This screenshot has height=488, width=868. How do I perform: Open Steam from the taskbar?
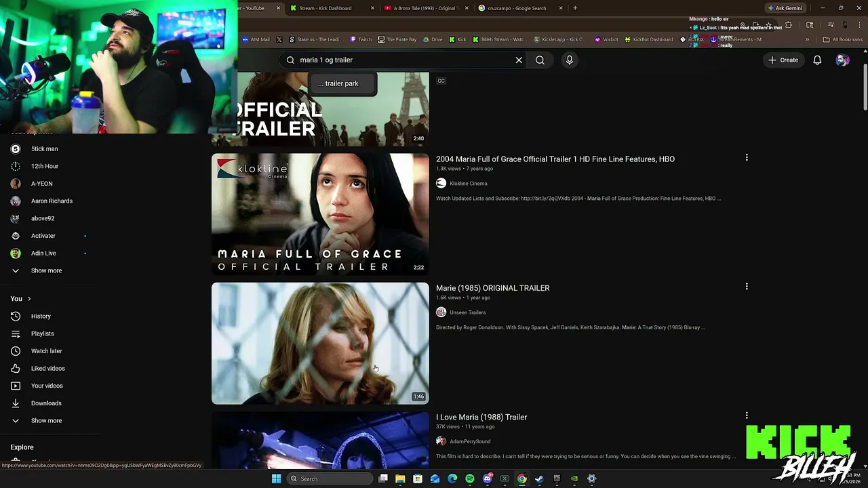tap(539, 479)
